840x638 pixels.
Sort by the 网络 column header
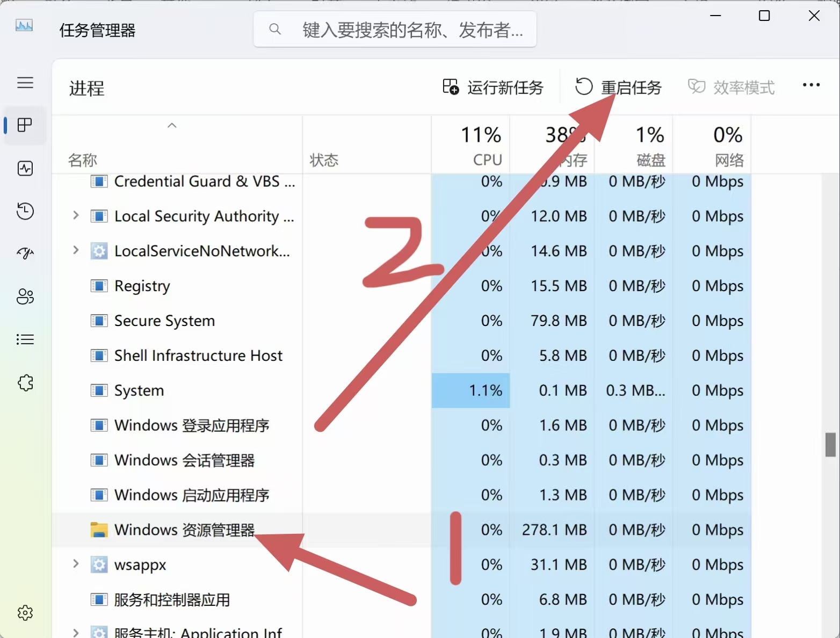tap(712, 145)
